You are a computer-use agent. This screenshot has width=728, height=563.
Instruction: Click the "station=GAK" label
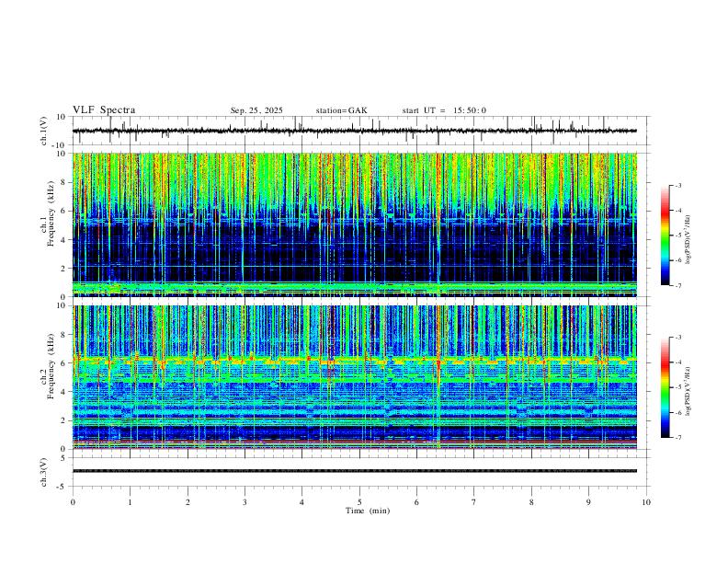tap(341, 110)
